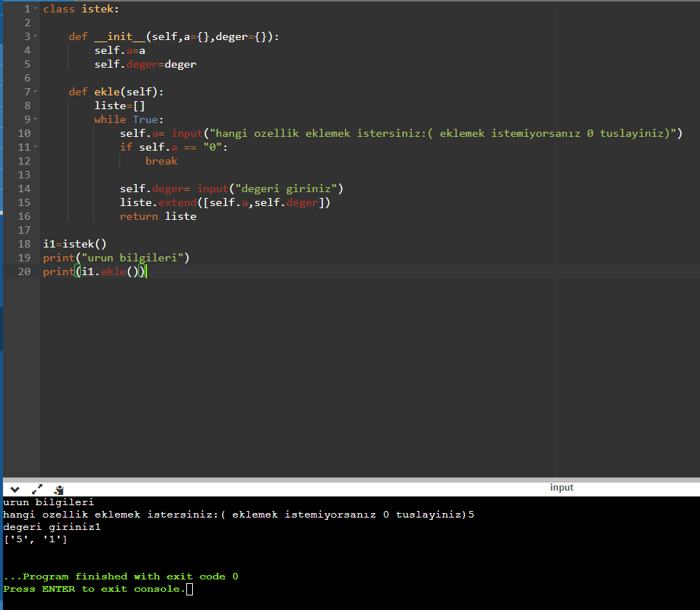Fold the ekle method at line 7
700x610 pixels.
(35, 92)
